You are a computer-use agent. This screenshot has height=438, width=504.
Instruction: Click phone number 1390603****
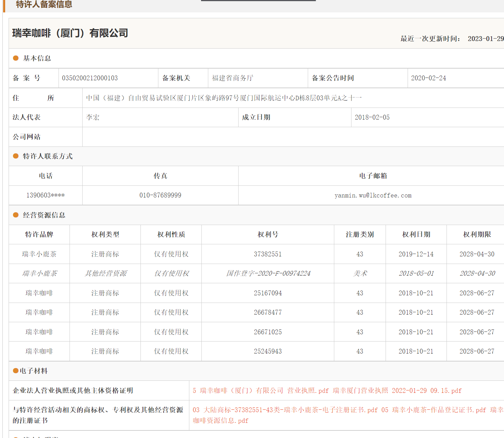click(x=45, y=195)
